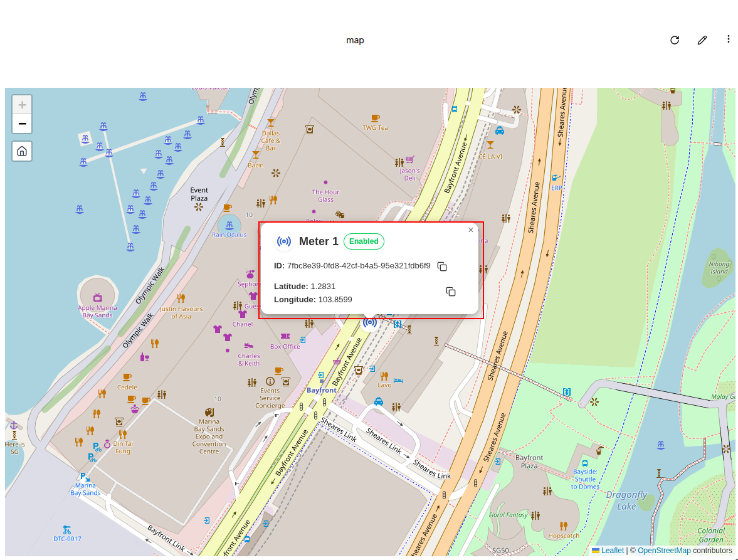
Task: Click the Events Service Concierge info icon
Action: pyautogui.click(x=270, y=381)
